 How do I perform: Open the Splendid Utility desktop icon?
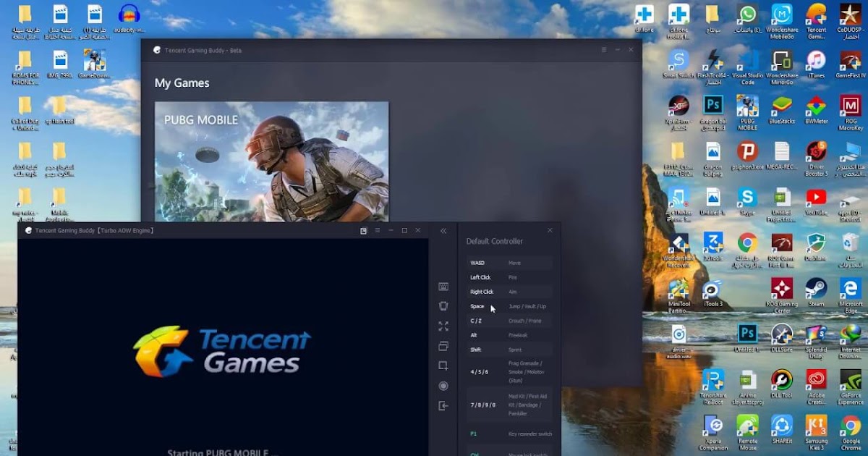click(x=816, y=341)
